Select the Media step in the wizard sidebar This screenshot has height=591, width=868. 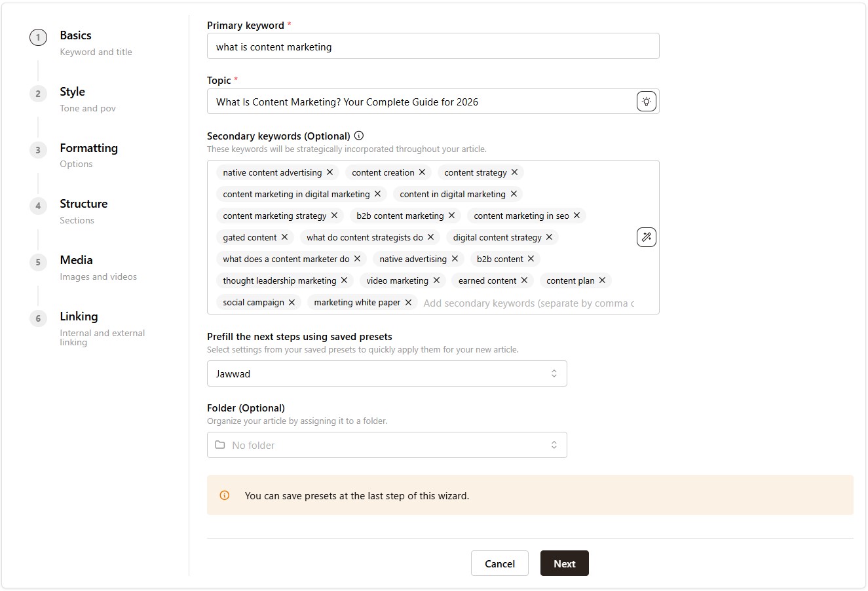click(x=76, y=260)
